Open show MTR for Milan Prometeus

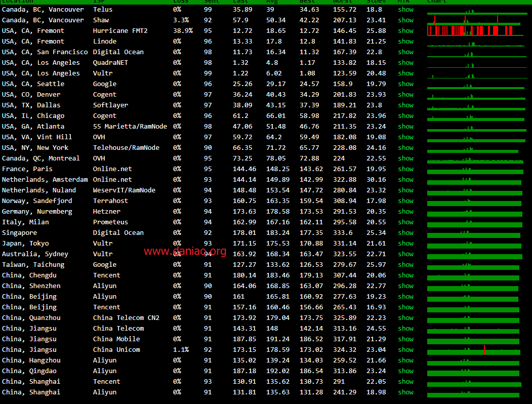tap(405, 222)
